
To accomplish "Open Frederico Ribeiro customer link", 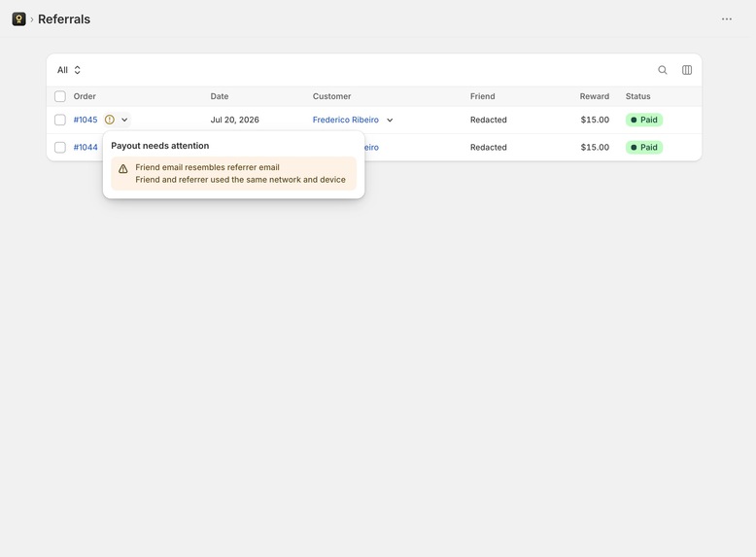I will (x=346, y=120).
